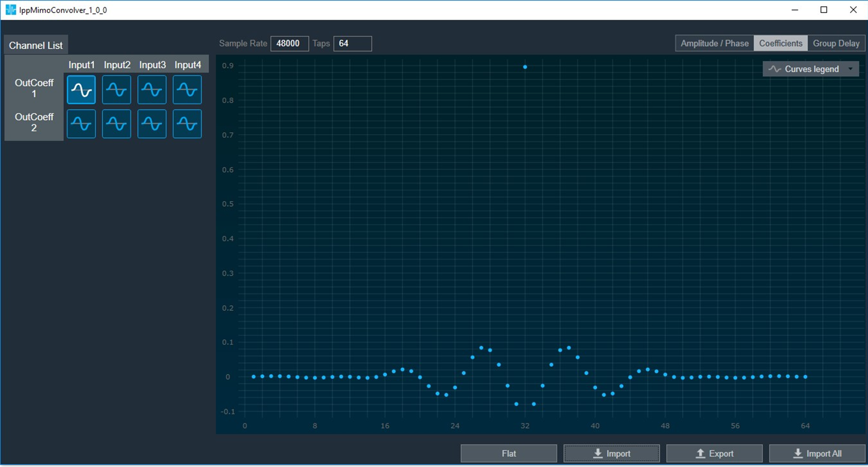Click the Export button

click(x=715, y=453)
